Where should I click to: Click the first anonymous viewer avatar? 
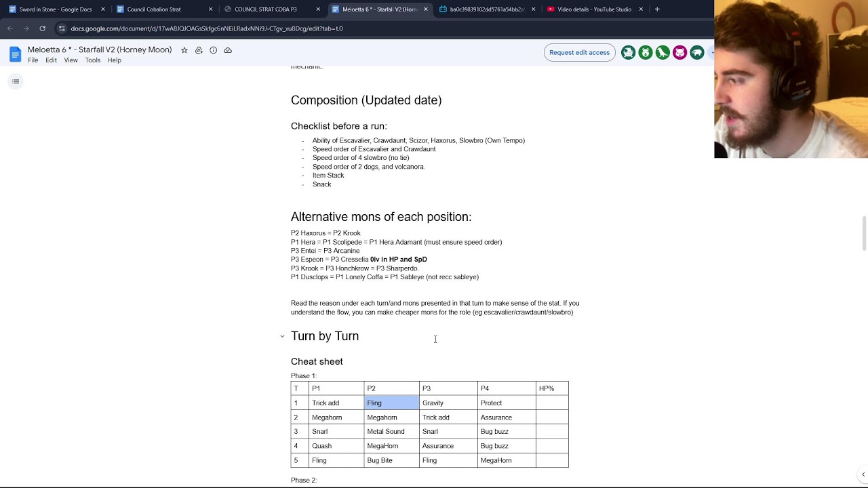click(629, 53)
